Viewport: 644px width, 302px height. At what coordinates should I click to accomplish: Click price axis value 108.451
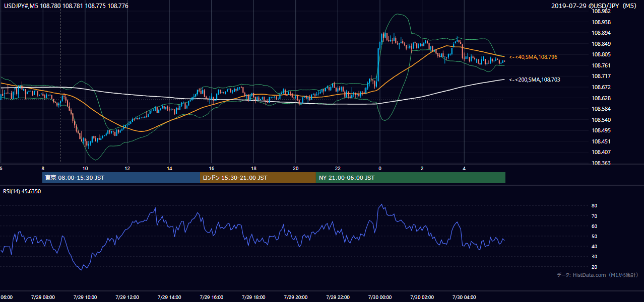coord(601,141)
